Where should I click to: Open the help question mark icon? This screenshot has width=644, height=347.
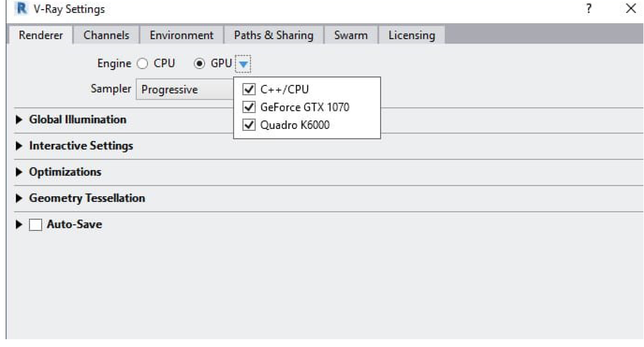(589, 8)
